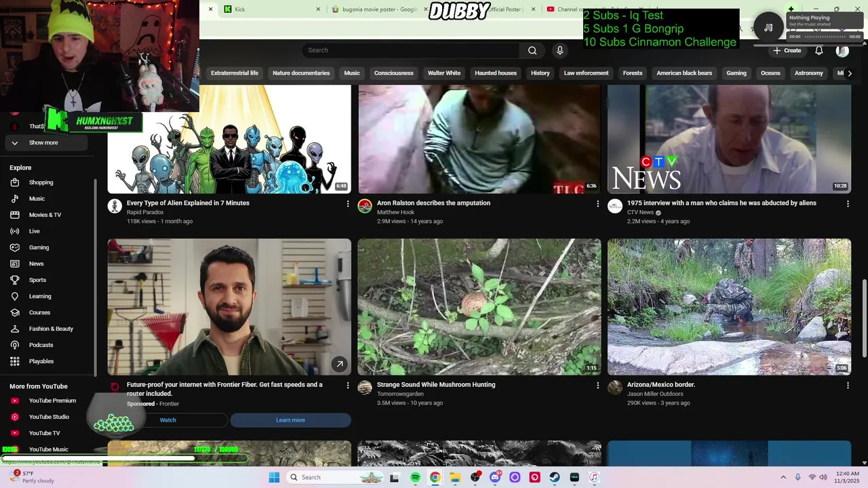Open Matthew Hook channel link
This screenshot has width=868, height=488.
(x=395, y=212)
